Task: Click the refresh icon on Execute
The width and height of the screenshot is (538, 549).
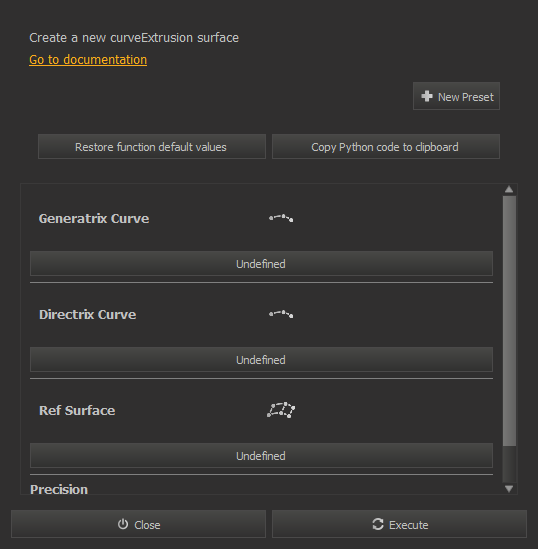Action: pos(378,524)
